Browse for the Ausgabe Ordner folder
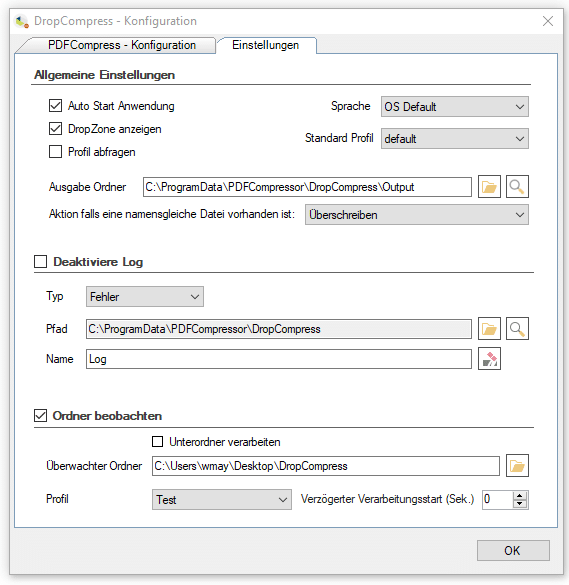The width and height of the screenshot is (569, 585). (x=489, y=187)
